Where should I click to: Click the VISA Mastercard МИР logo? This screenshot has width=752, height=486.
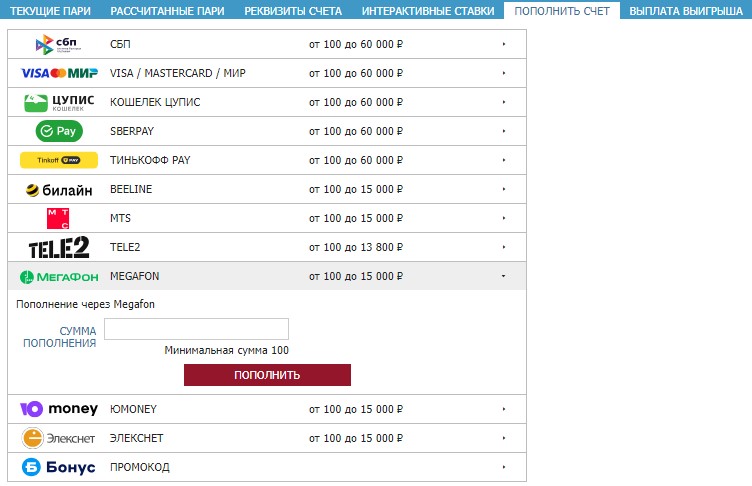(x=59, y=73)
